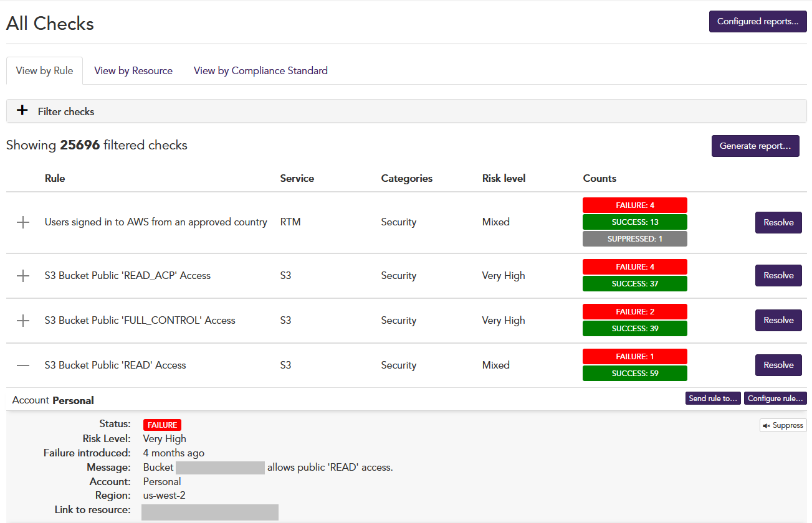Resolve the S3 'READ' Access rule
The image size is (812, 523).
point(778,365)
